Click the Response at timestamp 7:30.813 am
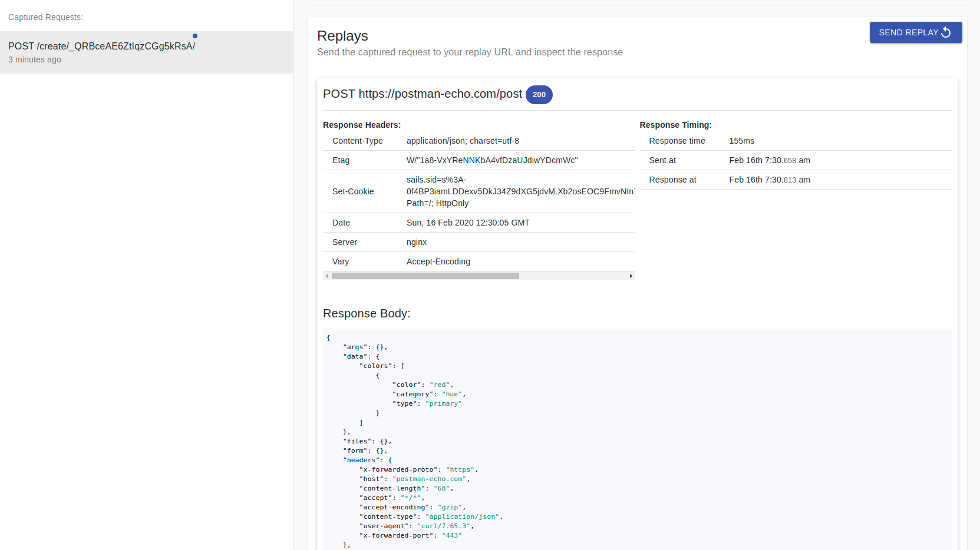 pos(770,180)
